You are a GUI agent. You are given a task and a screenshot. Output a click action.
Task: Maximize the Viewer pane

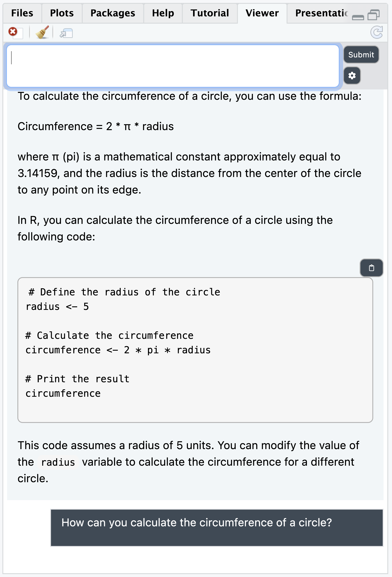tap(374, 15)
